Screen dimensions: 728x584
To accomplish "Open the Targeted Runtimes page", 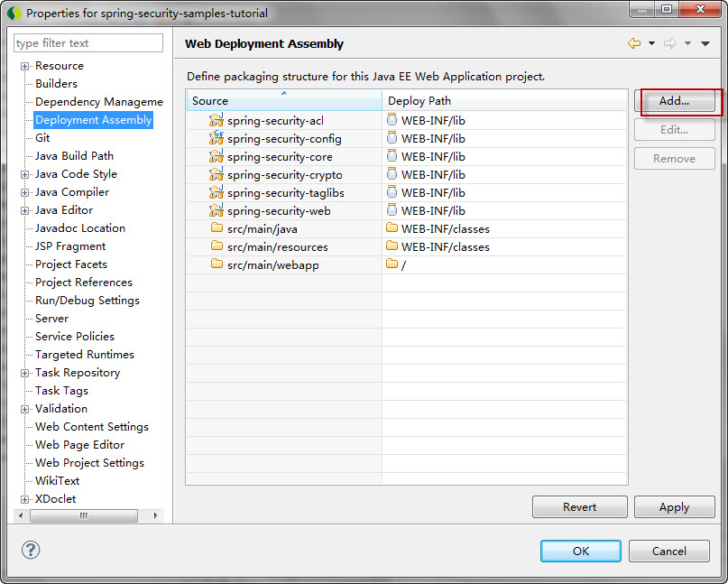I will (x=85, y=355).
